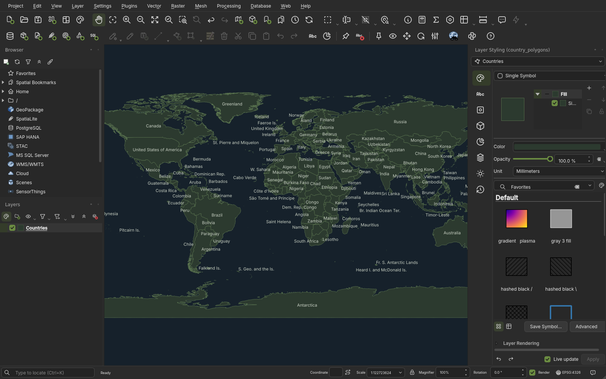The width and height of the screenshot is (606, 379).
Task: Toggle the scale lock icon
Action: pyautogui.click(x=412, y=372)
